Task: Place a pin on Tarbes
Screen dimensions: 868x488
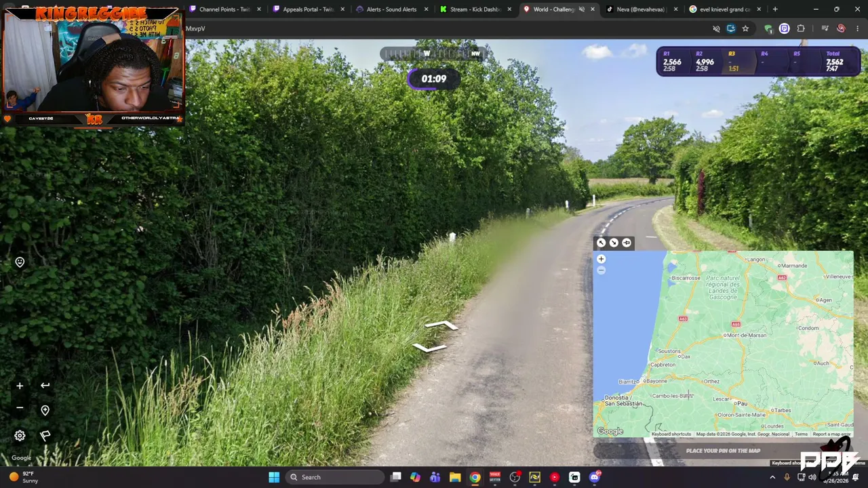Action: pyautogui.click(x=782, y=410)
